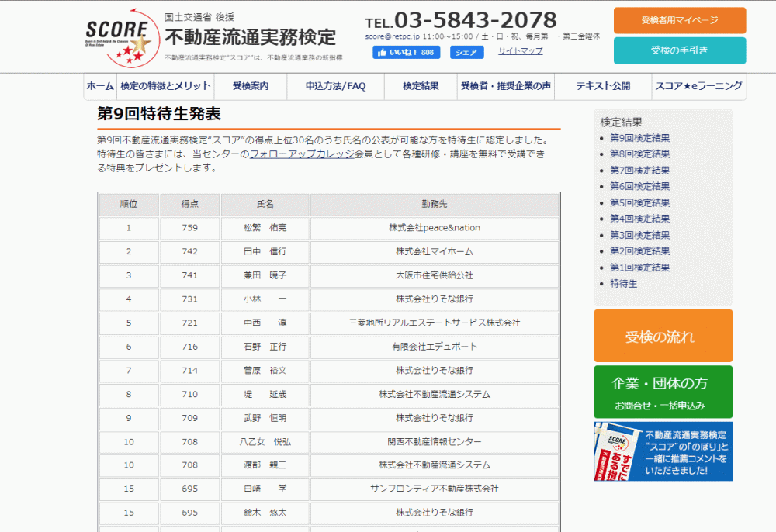Open 受検者用マイページ orange button
The height and width of the screenshot is (532, 776).
click(x=679, y=20)
